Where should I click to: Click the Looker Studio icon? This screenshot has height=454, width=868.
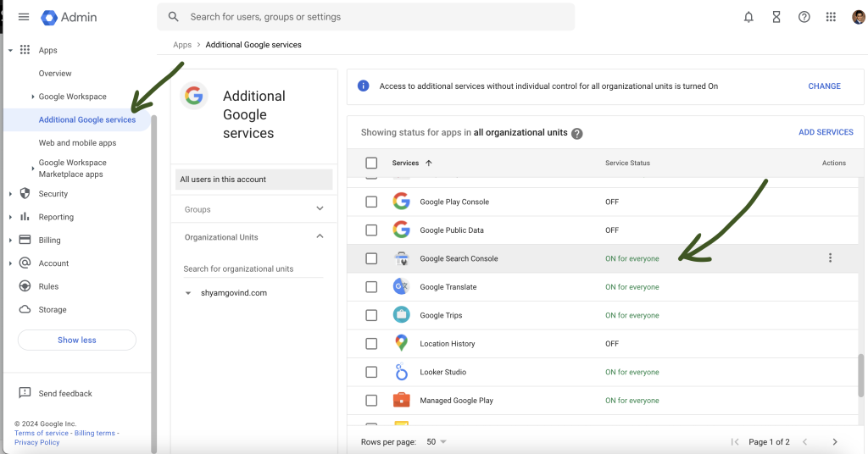[401, 372]
